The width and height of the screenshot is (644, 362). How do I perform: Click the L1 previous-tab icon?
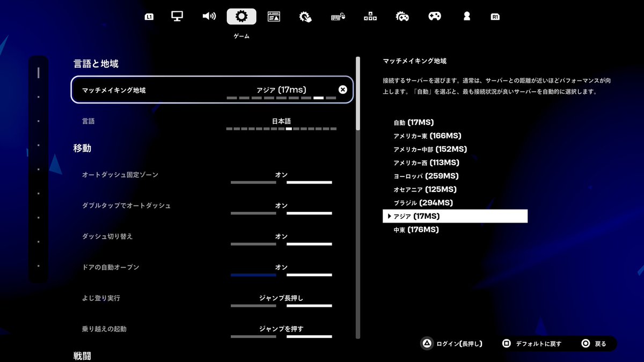[149, 17]
